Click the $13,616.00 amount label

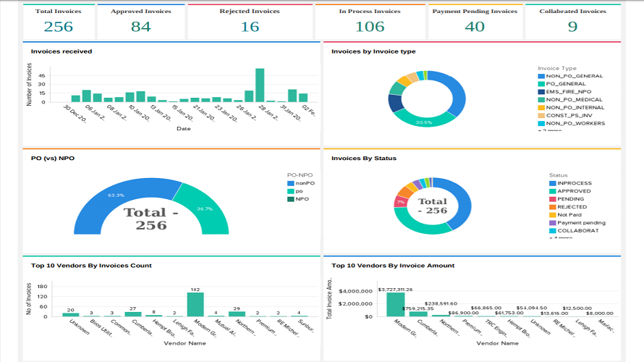tap(554, 313)
